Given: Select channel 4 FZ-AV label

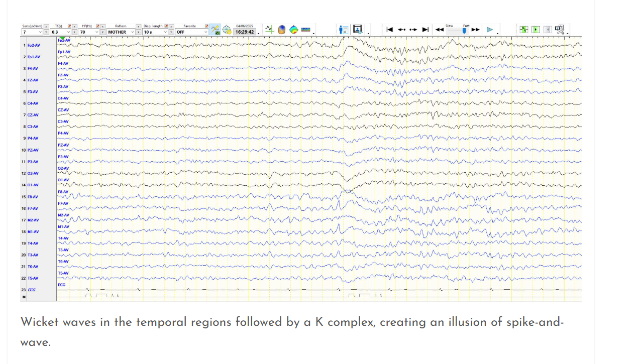Looking at the screenshot, I should 33,80.
